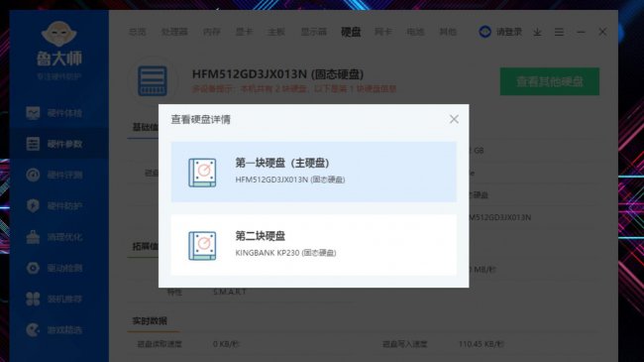
Task: Select 第二块硬盘 KINGBANK KP230
Action: coord(314,245)
